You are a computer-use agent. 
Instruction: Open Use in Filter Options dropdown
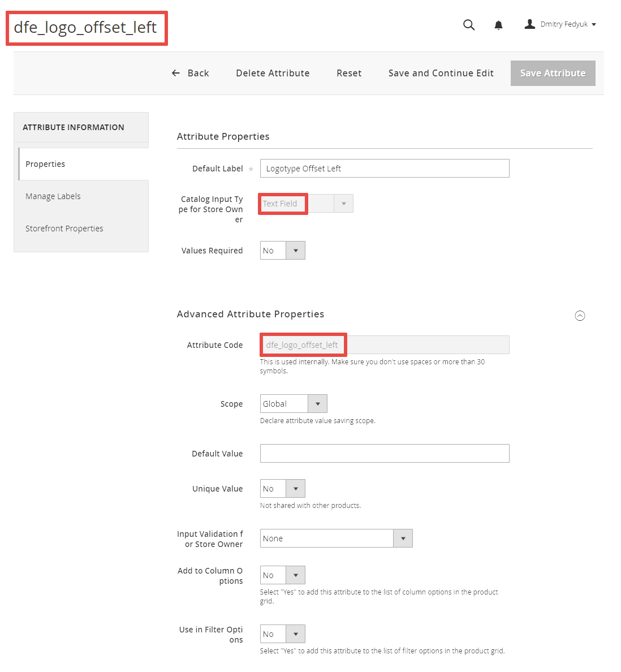pos(282,634)
